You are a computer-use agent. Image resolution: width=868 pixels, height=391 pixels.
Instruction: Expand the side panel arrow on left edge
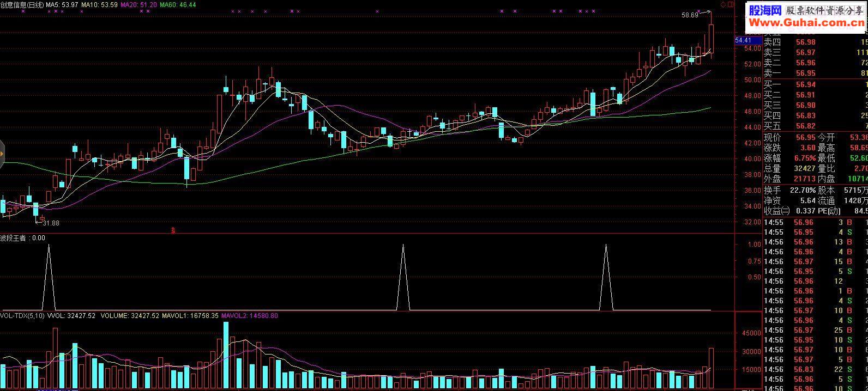click(2, 154)
